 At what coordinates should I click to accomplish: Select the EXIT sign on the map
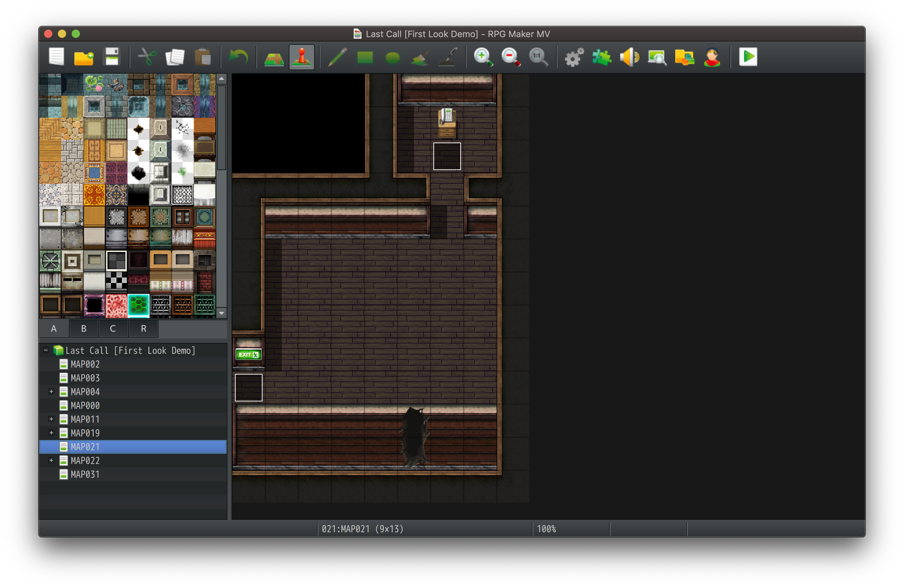click(248, 355)
